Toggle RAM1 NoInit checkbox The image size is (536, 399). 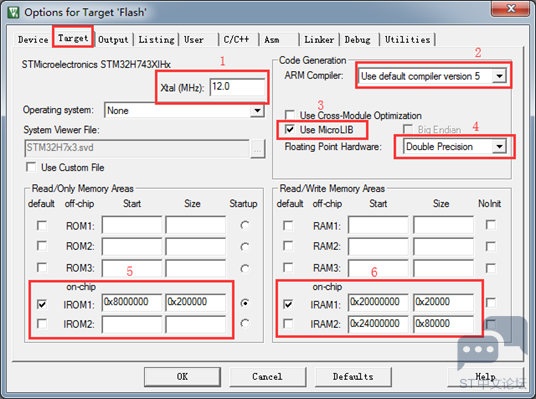pyautogui.click(x=491, y=225)
